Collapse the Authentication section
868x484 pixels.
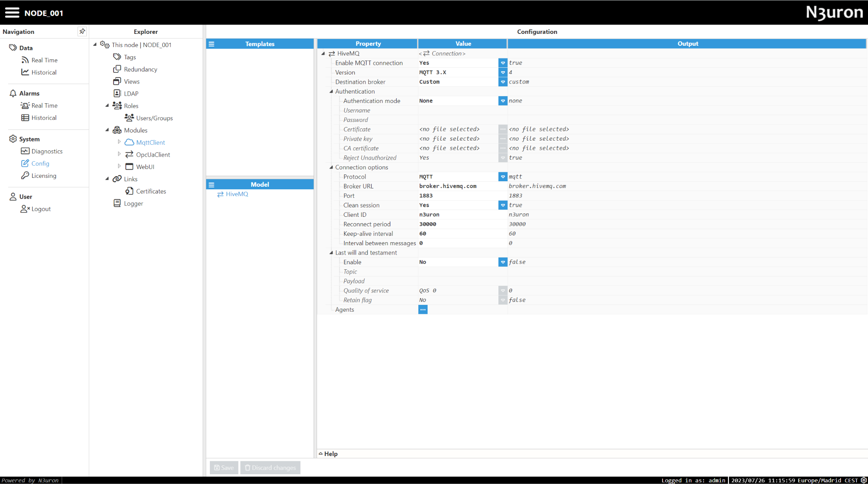click(x=331, y=91)
